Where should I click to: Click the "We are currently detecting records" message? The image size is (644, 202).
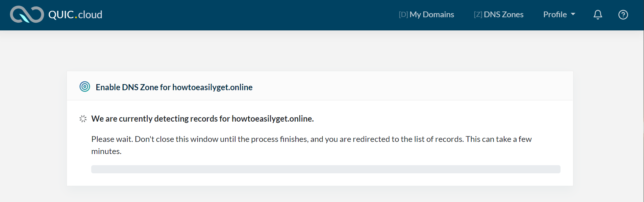(160, 119)
